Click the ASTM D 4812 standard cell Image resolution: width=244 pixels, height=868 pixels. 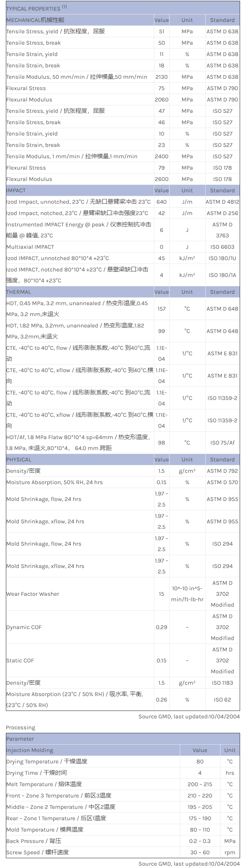[x=222, y=202]
